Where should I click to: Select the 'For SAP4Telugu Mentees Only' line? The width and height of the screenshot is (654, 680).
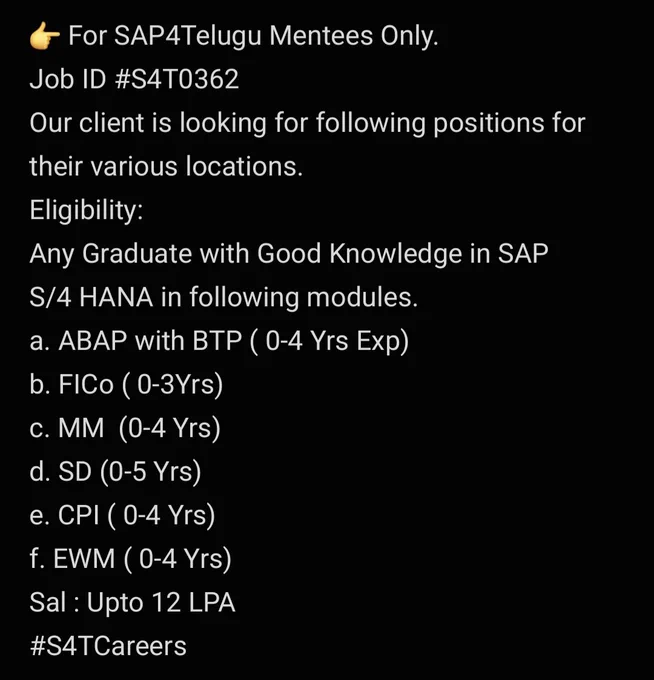253,36
